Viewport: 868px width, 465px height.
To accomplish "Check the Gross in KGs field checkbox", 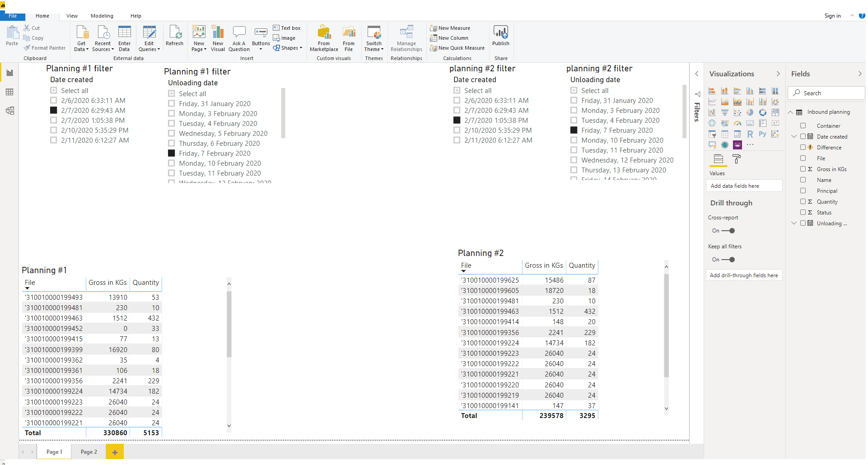I will pyautogui.click(x=803, y=169).
